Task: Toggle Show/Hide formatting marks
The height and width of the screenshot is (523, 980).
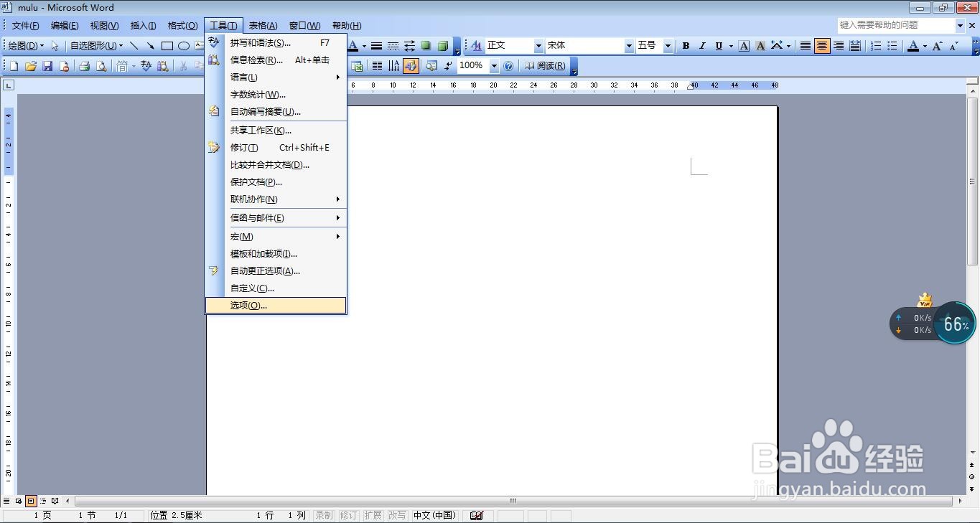Action: [x=448, y=66]
